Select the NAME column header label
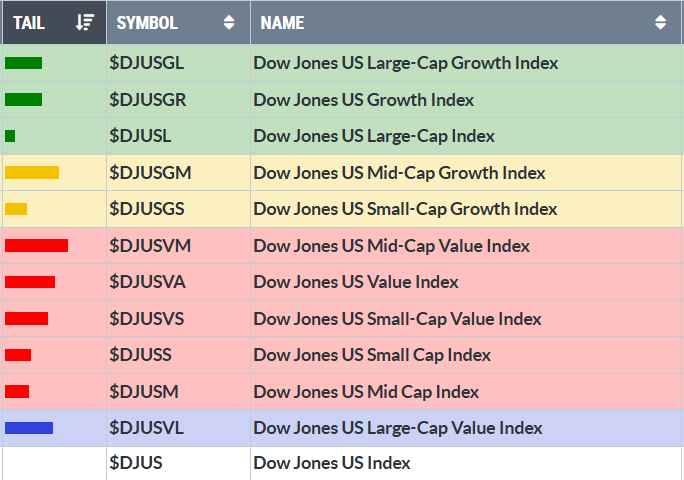This screenshot has width=684, height=480. (282, 22)
